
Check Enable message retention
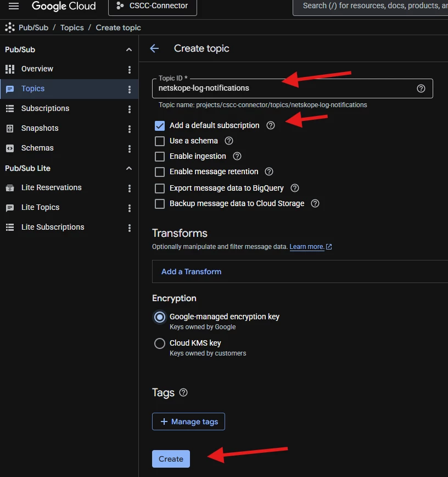click(x=160, y=172)
